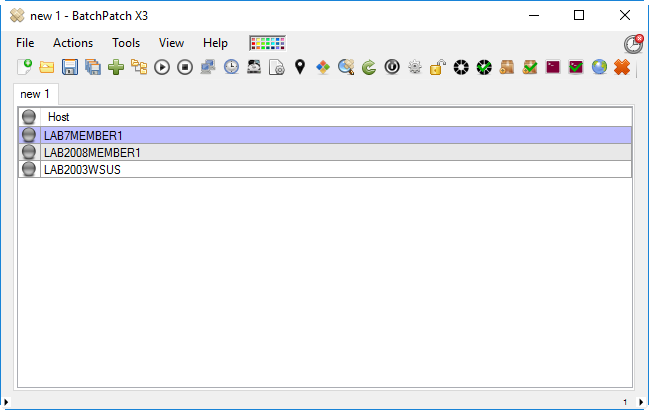Click the black map pin icon
The width and height of the screenshot is (649, 410).
(x=300, y=67)
